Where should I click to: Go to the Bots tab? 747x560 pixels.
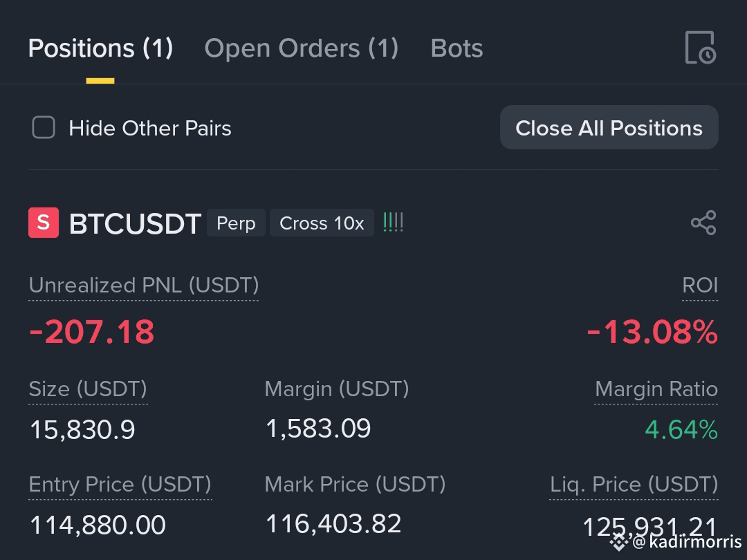[456, 48]
